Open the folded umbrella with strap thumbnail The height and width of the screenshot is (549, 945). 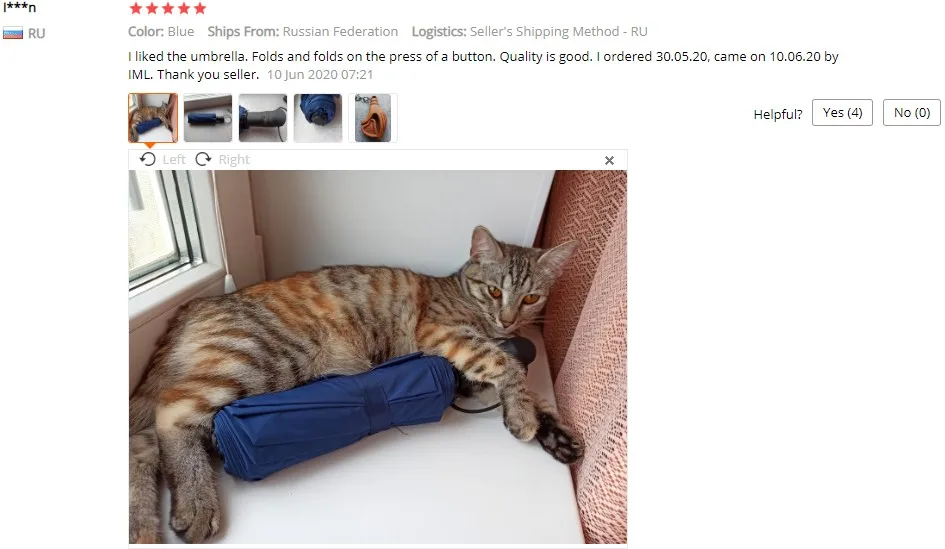tap(208, 118)
